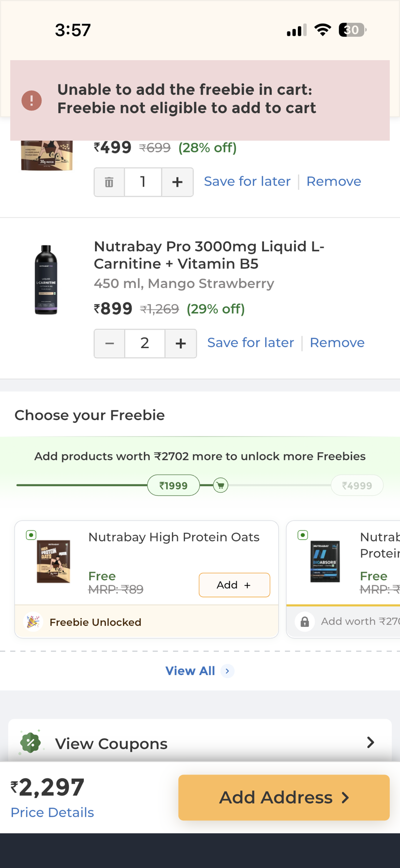Open the High Protein Oats freebie thumbnail
This screenshot has width=400, height=868.
[x=53, y=561]
